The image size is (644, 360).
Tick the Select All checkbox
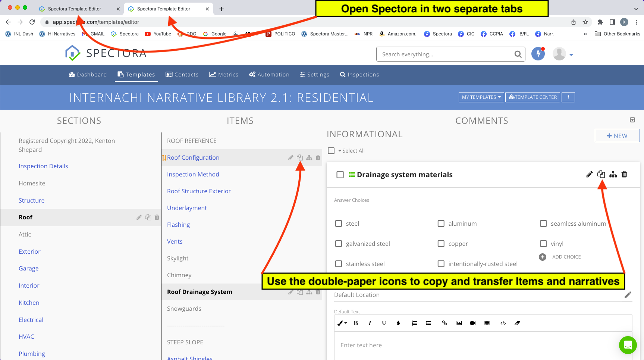(x=331, y=151)
